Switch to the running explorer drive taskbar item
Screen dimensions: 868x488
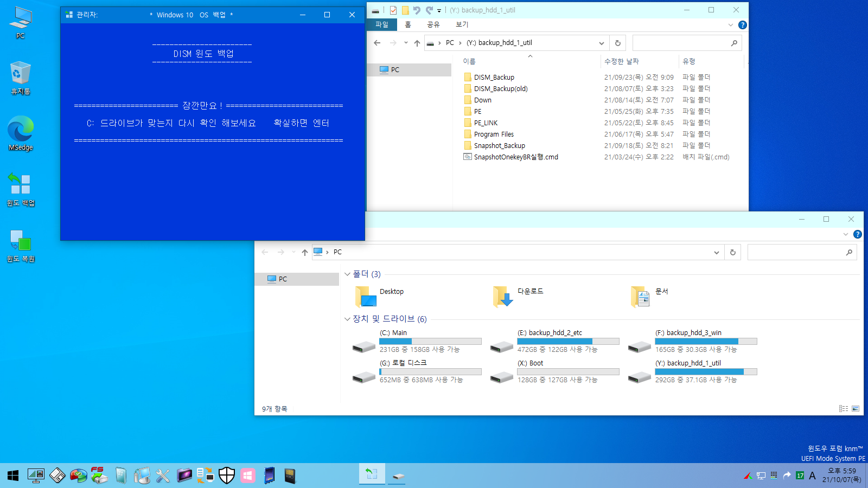(399, 475)
